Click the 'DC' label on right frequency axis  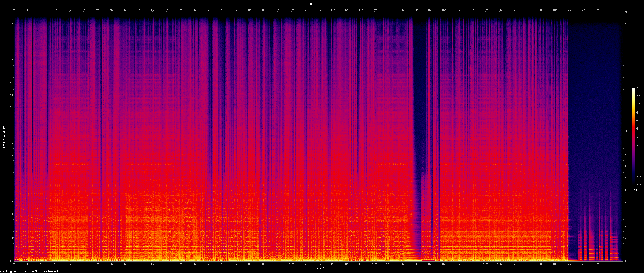(x=625, y=261)
